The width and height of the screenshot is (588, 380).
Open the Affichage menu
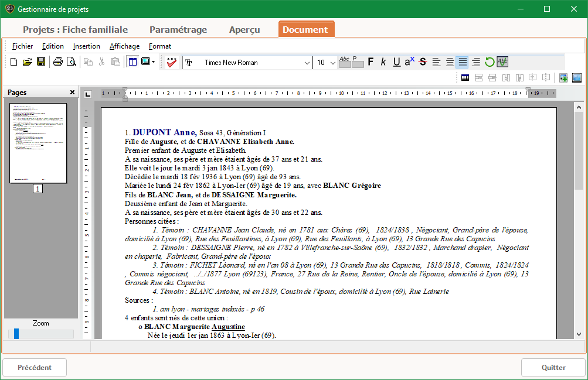coord(124,46)
